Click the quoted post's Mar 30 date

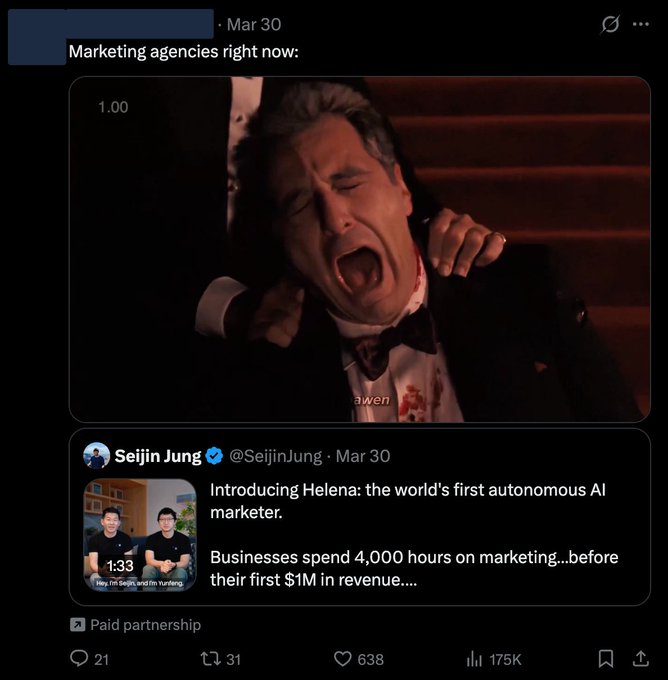click(363, 456)
